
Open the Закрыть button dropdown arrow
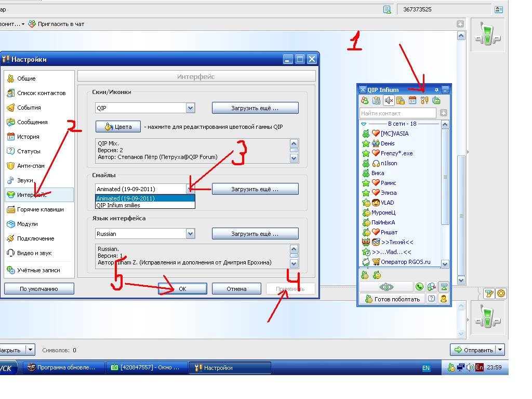[x=31, y=350]
